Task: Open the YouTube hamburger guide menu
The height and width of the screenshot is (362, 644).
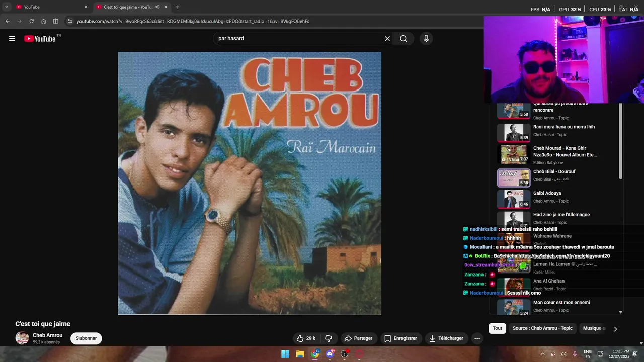Action: tap(12, 39)
